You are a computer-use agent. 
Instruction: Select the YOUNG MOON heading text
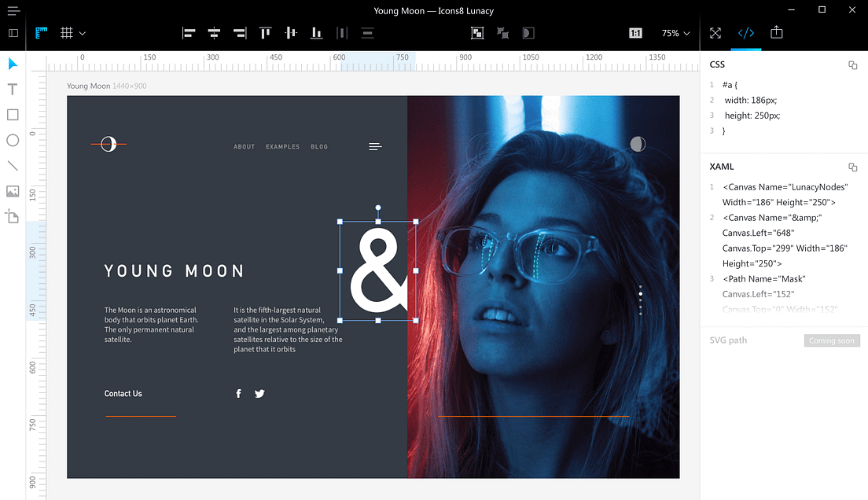point(175,270)
